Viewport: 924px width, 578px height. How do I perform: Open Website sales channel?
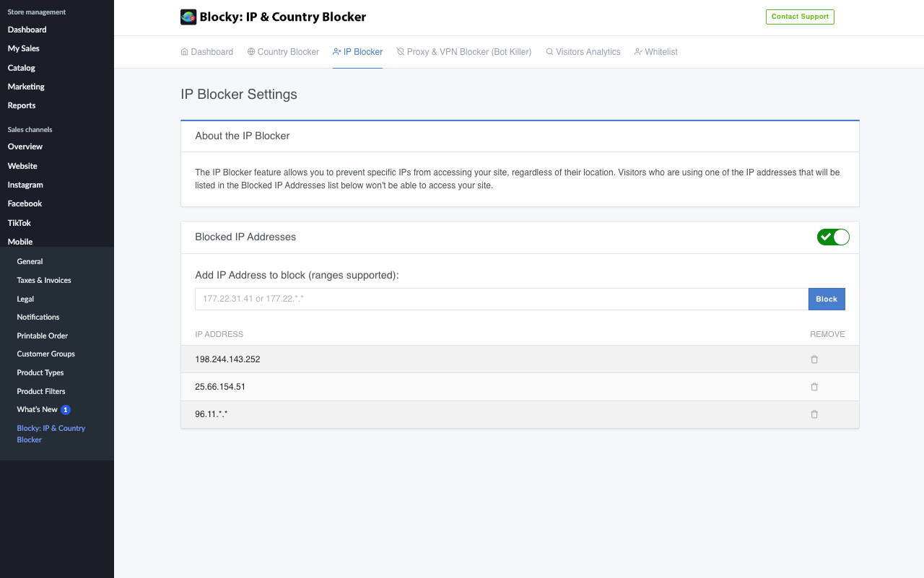click(22, 166)
